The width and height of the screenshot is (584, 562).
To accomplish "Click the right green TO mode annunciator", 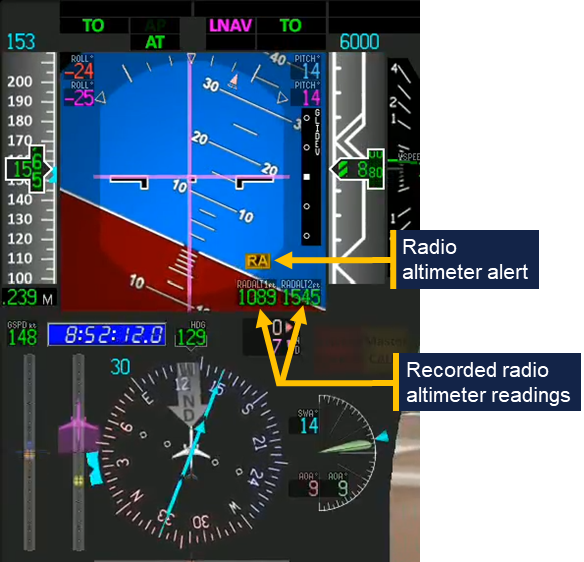I will pos(290,26).
